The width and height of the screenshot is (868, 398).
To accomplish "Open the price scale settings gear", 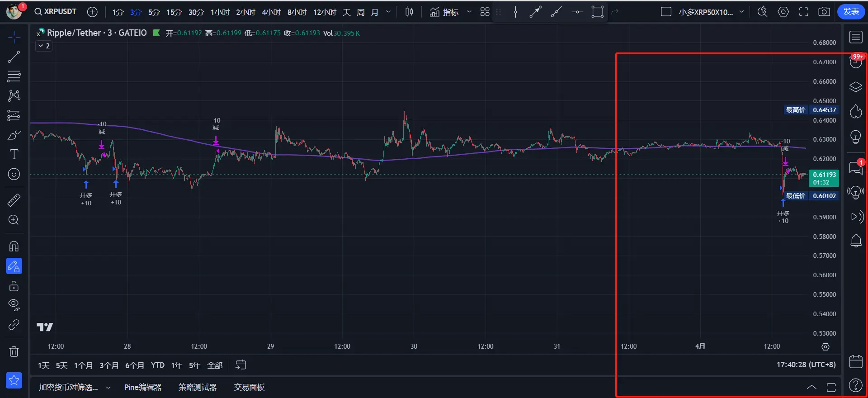I will (x=826, y=347).
